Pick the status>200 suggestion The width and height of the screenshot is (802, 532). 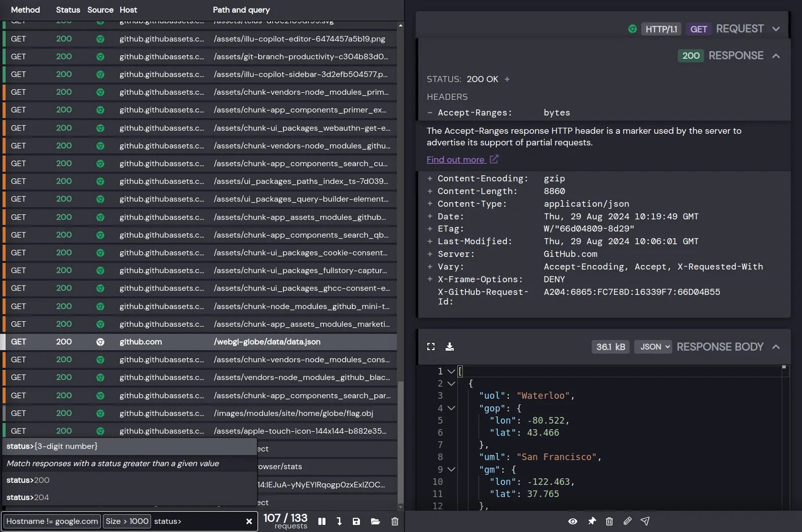point(28,480)
